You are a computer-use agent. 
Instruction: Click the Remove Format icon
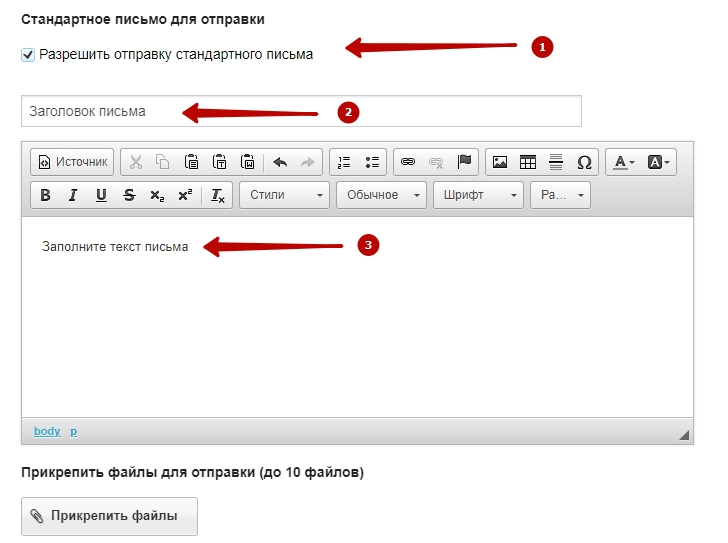pyautogui.click(x=217, y=195)
